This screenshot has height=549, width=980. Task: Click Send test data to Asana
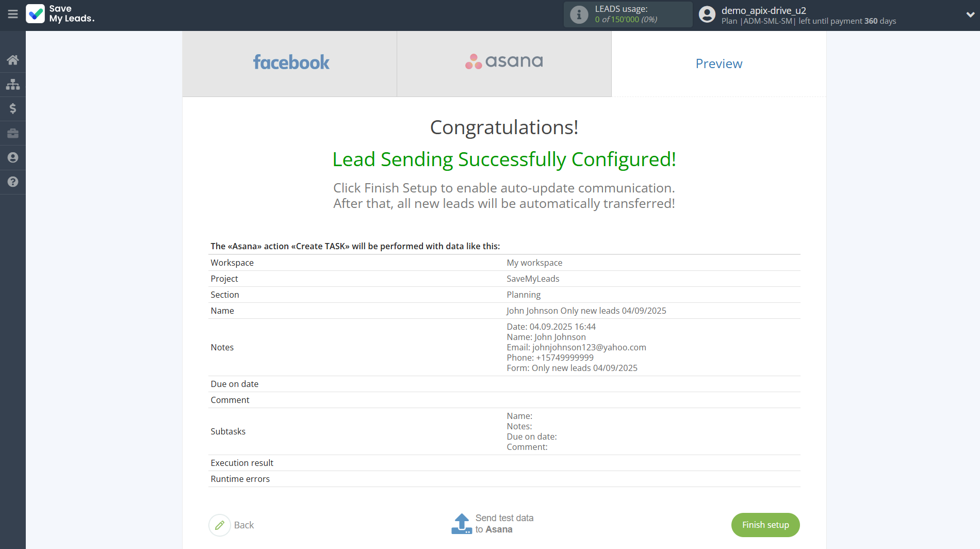click(x=504, y=524)
